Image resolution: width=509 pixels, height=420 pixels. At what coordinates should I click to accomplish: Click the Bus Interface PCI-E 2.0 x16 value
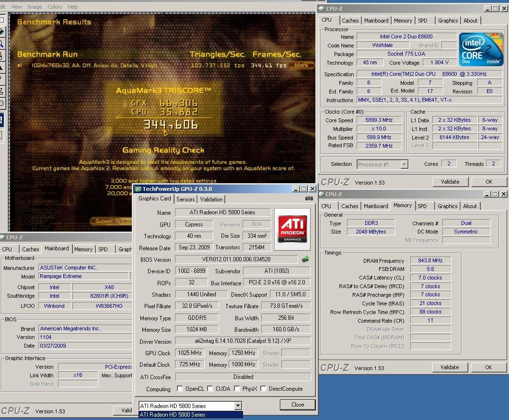[x=277, y=282]
